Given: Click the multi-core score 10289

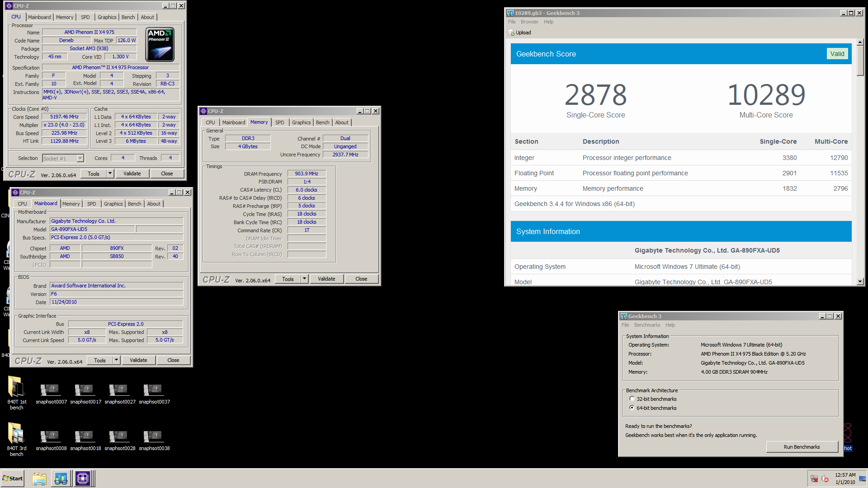Looking at the screenshot, I should [x=766, y=95].
